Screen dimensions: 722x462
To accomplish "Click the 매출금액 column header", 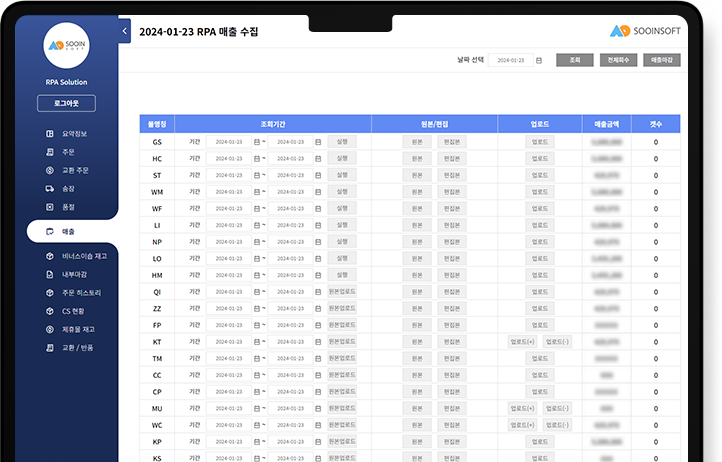I will pyautogui.click(x=606, y=124).
